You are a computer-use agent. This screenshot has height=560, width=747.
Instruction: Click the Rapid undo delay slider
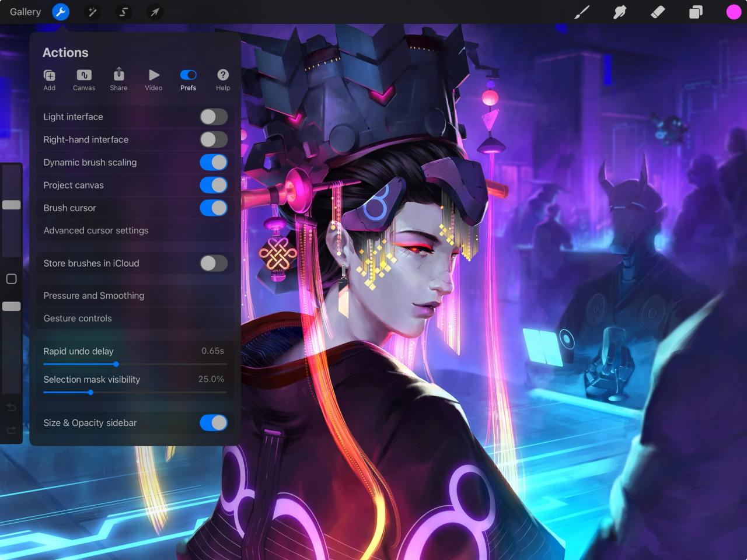coord(135,364)
